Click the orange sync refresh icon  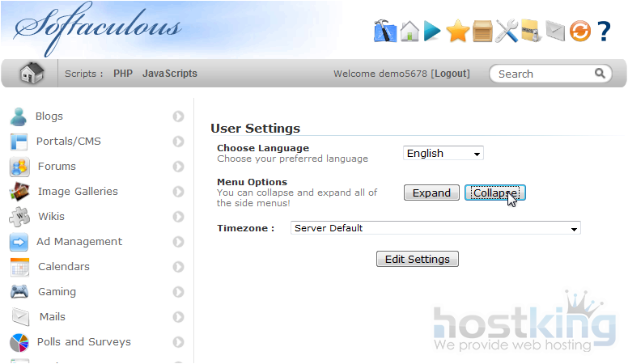[x=579, y=32]
